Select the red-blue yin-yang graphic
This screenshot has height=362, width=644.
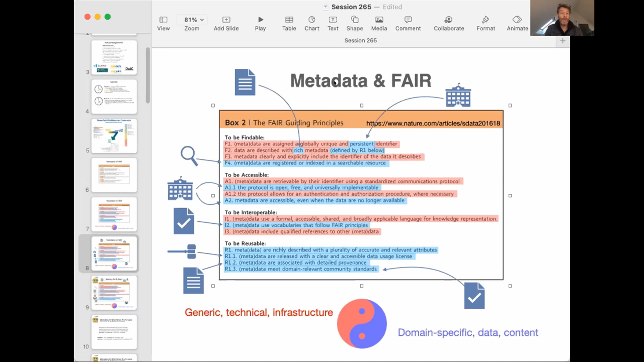(x=362, y=324)
